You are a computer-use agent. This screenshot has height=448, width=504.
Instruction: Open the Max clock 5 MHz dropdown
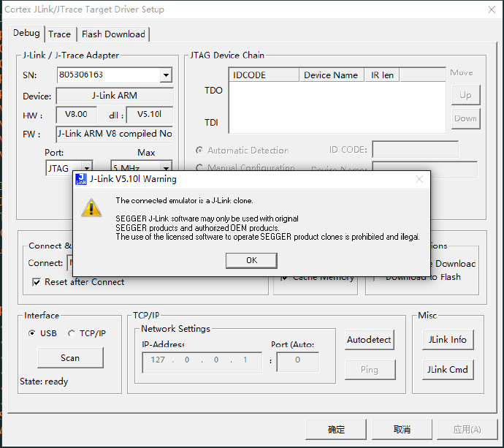[x=166, y=168]
